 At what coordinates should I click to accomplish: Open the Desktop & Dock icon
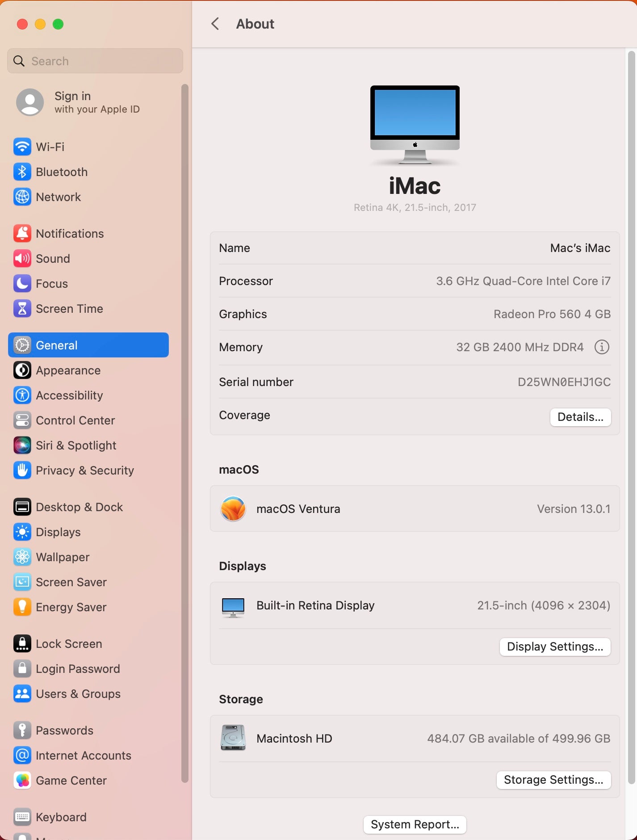(x=22, y=507)
